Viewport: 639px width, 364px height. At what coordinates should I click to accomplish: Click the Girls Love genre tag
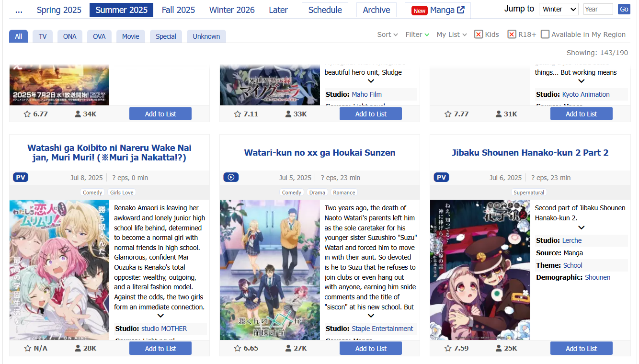(122, 193)
